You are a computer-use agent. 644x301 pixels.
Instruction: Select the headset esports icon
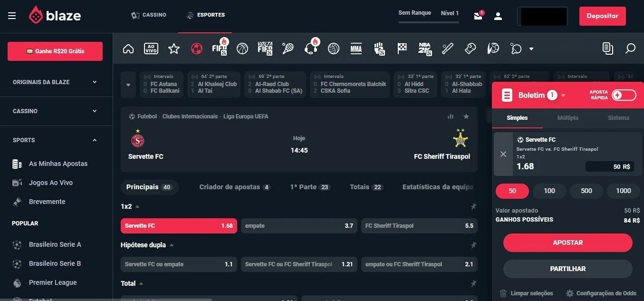coord(311,49)
